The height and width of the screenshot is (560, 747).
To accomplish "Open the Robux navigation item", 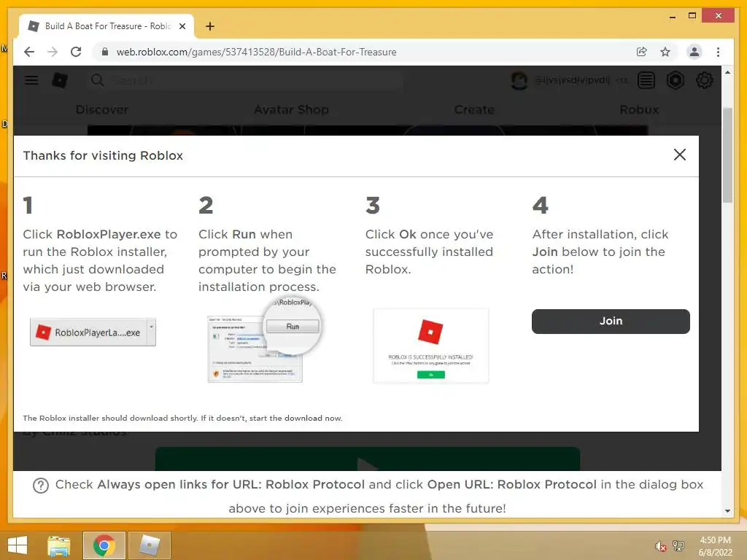I will [639, 109].
